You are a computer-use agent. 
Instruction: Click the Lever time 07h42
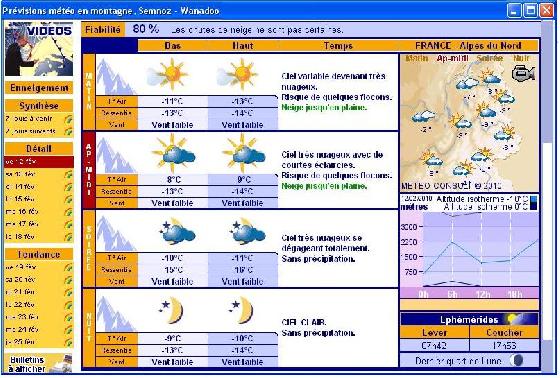[x=434, y=345]
